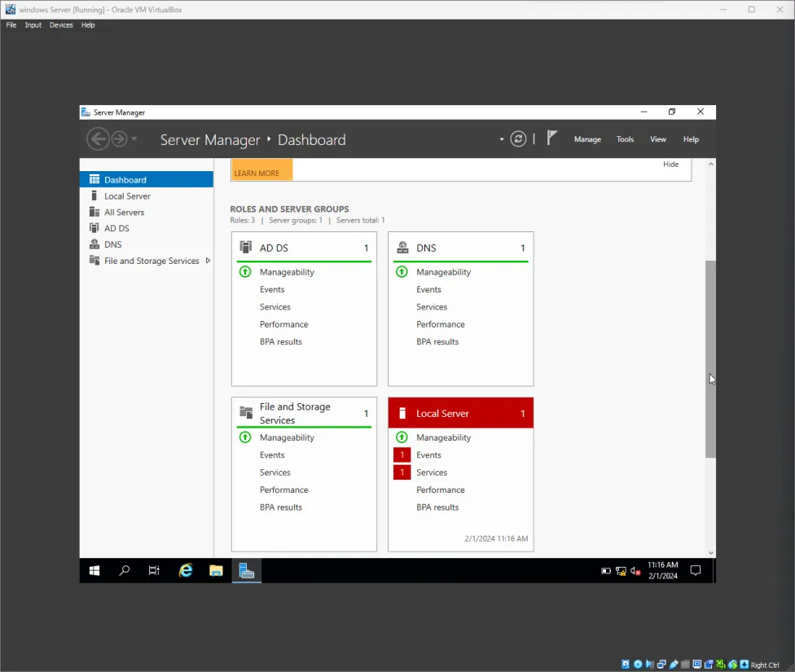
Task: Click Local Server Manageability status icon
Action: [x=402, y=437]
